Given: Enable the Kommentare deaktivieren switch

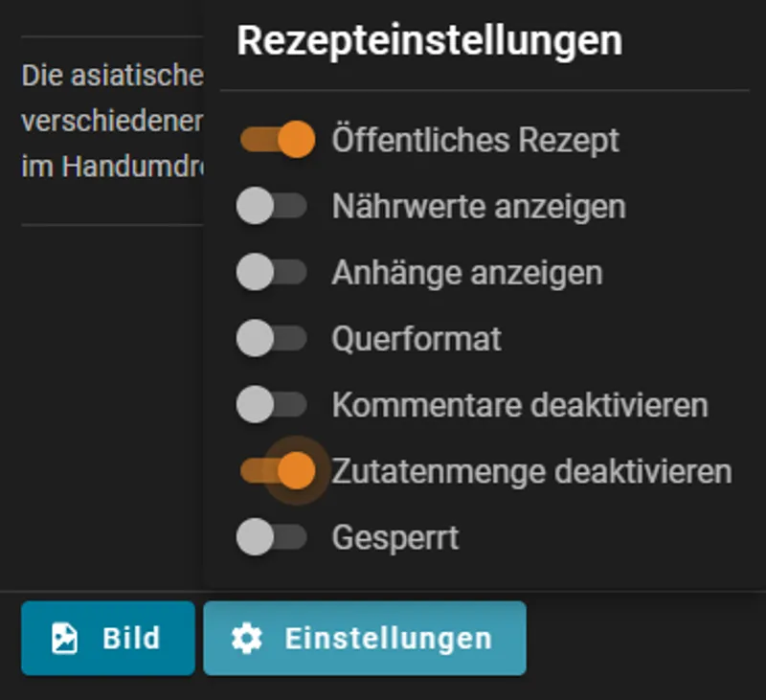Looking at the screenshot, I should tap(272, 405).
